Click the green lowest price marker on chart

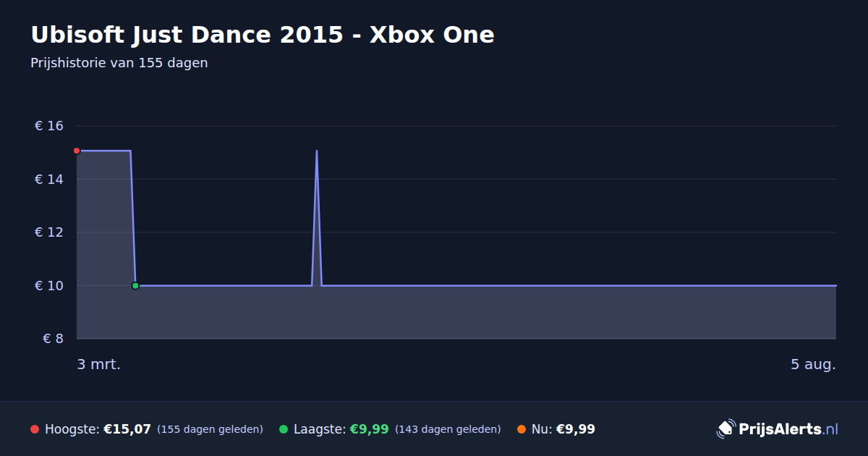(x=135, y=286)
